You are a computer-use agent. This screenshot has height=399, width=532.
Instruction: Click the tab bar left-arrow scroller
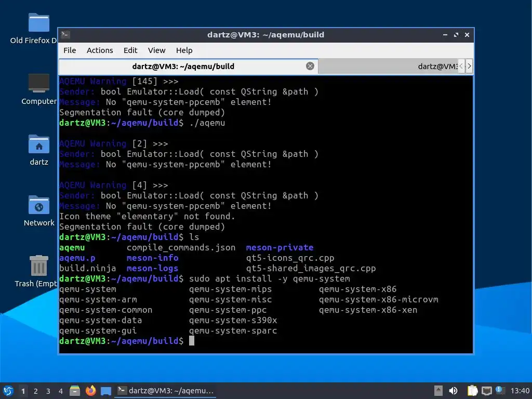461,66
